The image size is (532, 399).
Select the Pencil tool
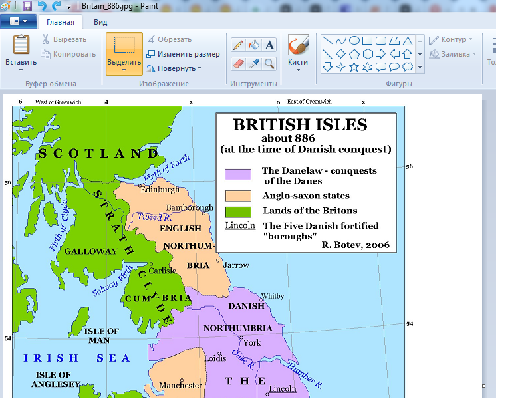[x=238, y=45]
